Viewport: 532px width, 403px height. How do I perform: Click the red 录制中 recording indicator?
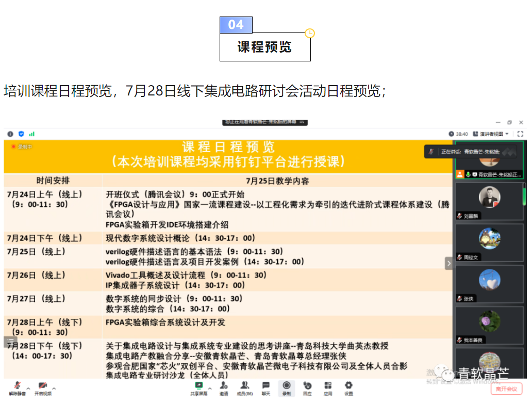pyautogui.click(x=21, y=147)
